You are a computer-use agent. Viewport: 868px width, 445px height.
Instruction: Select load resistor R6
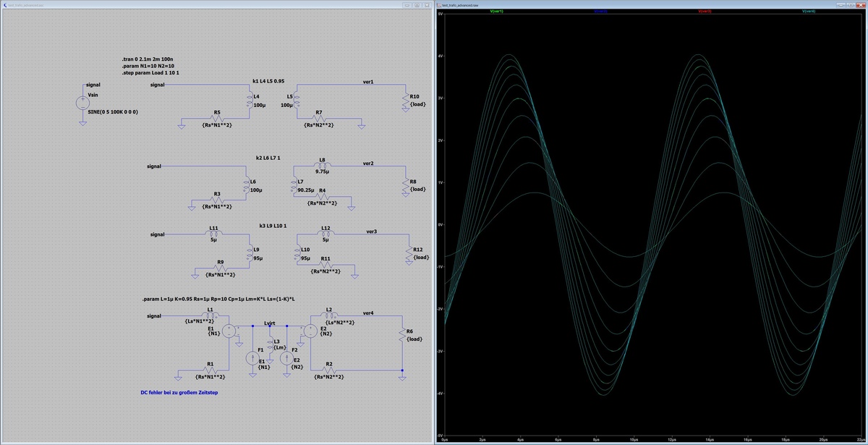[402, 335]
